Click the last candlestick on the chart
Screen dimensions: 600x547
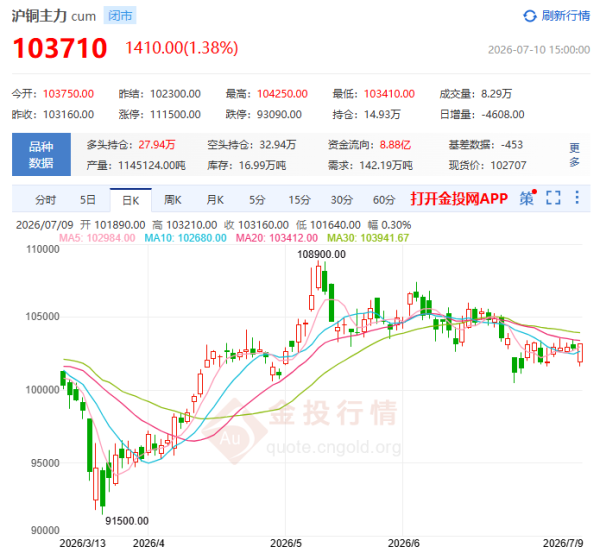coord(580,353)
